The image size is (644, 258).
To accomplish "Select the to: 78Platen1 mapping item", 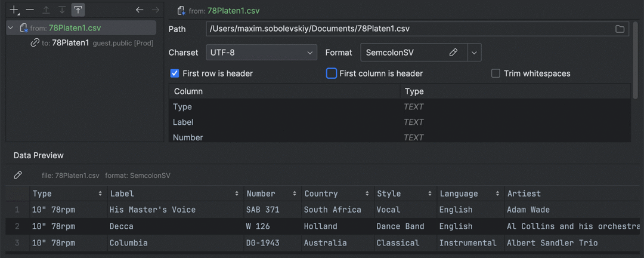I will pyautogui.click(x=70, y=43).
